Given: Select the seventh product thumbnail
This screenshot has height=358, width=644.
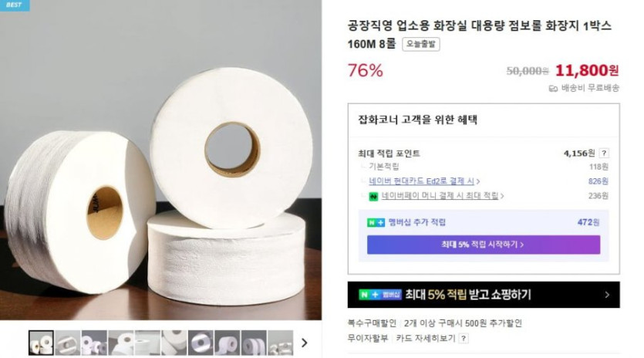Looking at the screenshot, I should tap(201, 343).
